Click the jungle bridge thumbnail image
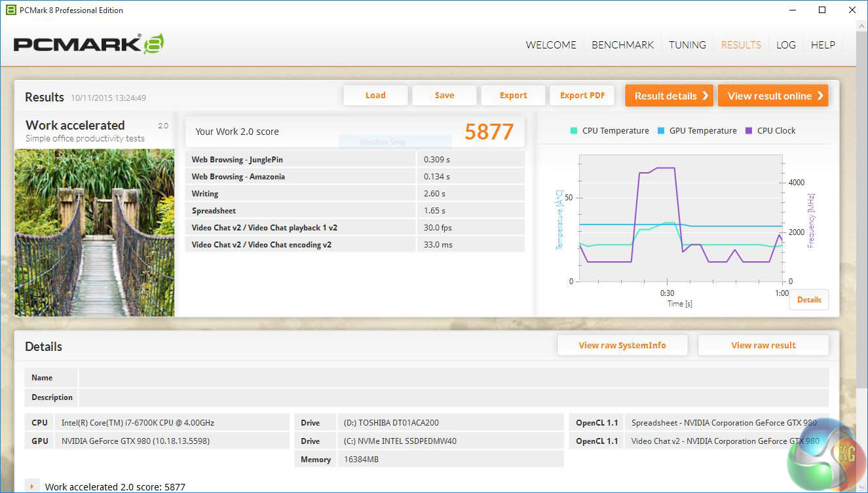 coord(94,232)
